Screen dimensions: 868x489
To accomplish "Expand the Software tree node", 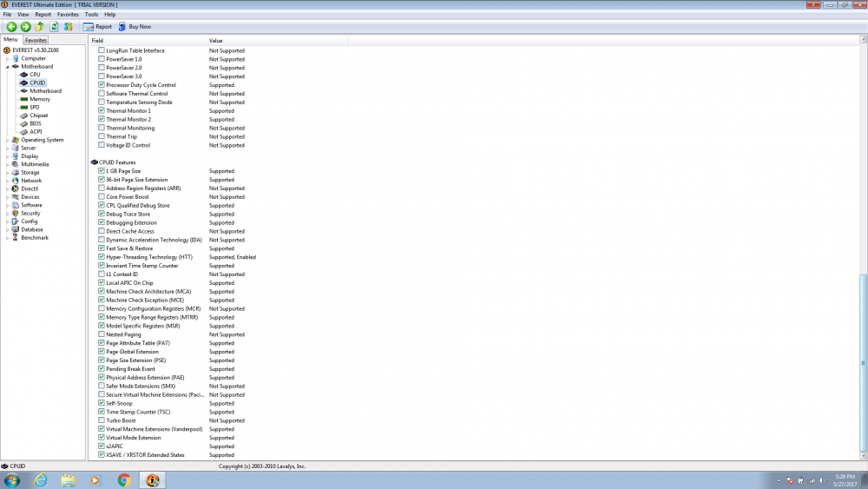I will (x=7, y=206).
